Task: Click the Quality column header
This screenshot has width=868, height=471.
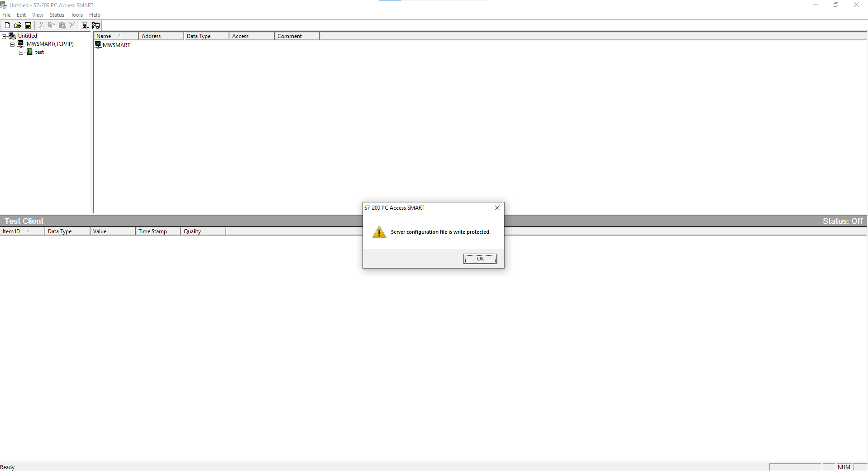Action: (203, 231)
